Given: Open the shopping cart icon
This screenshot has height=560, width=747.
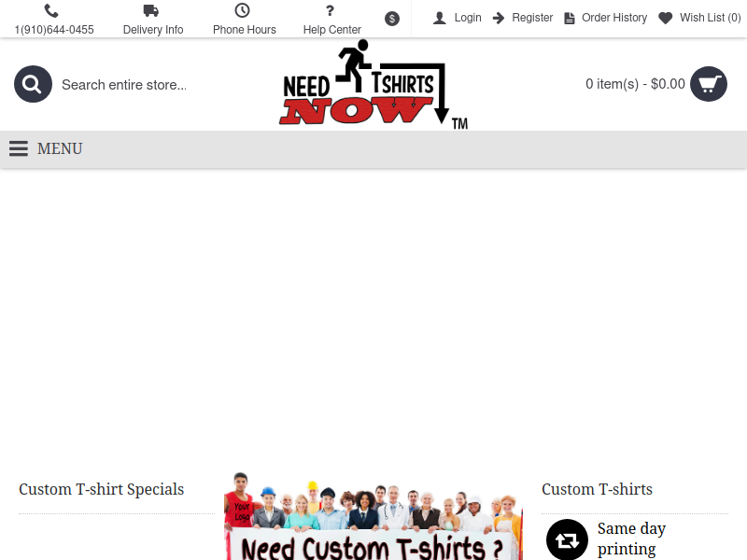Looking at the screenshot, I should click(x=709, y=84).
